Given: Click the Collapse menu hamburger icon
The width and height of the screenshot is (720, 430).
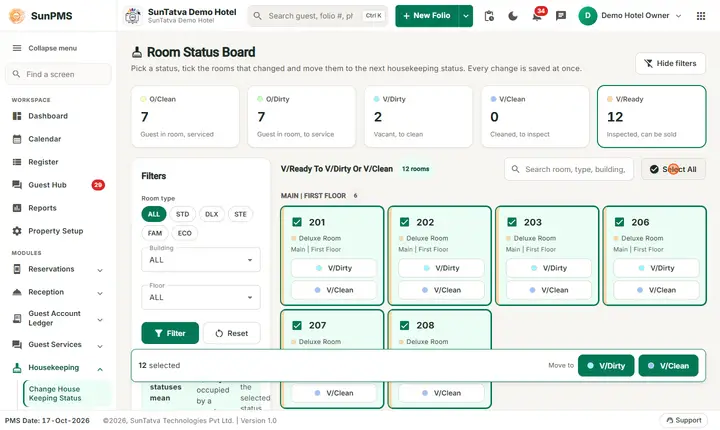Looking at the screenshot, I should tap(17, 48).
